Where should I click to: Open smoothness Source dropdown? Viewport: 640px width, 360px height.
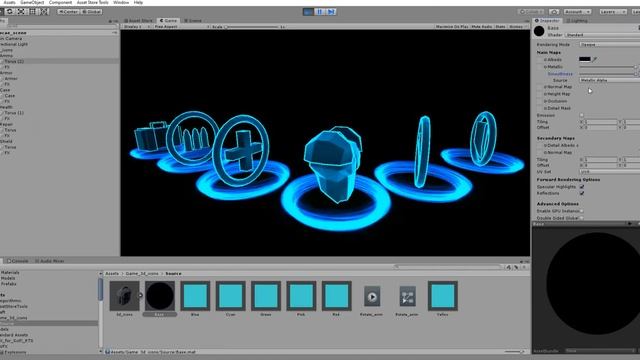(x=609, y=80)
